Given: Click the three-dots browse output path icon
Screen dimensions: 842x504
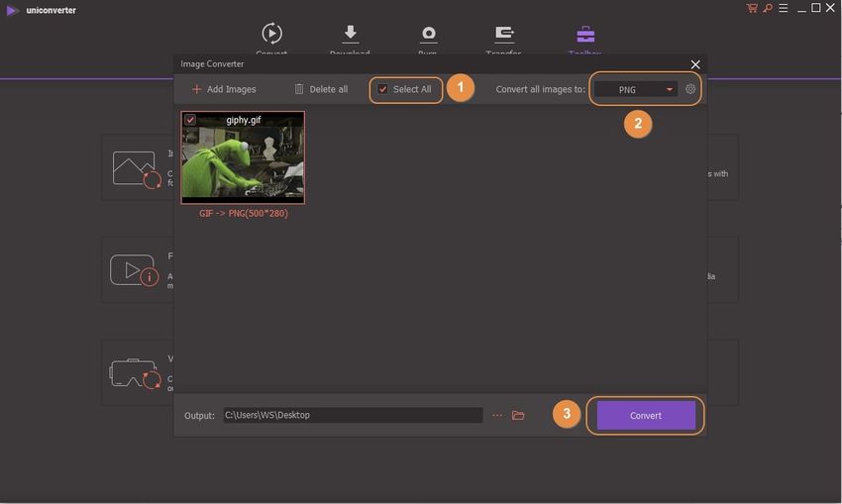Looking at the screenshot, I should click(497, 416).
